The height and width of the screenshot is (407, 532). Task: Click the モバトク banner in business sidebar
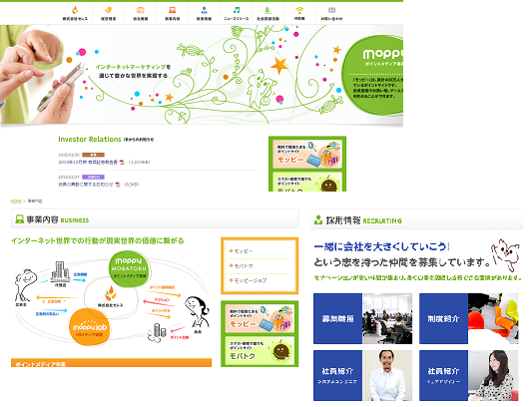[x=260, y=350]
